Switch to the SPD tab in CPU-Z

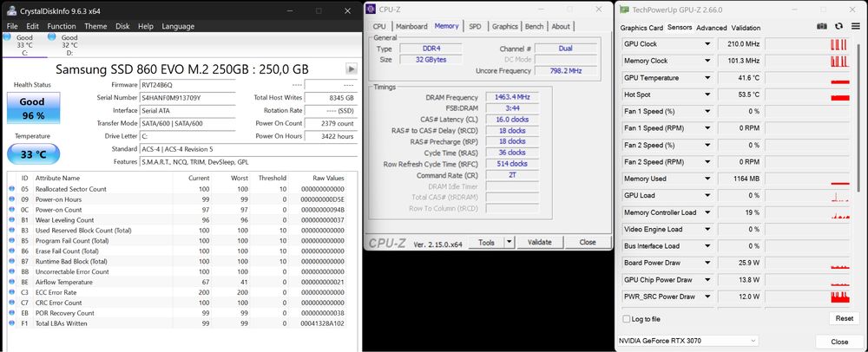[475, 27]
